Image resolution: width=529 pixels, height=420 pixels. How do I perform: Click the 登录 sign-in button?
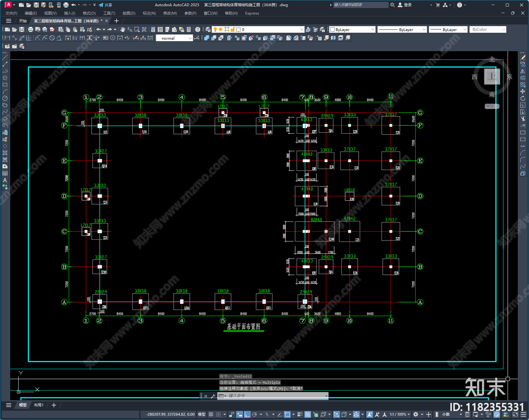[x=405, y=5]
